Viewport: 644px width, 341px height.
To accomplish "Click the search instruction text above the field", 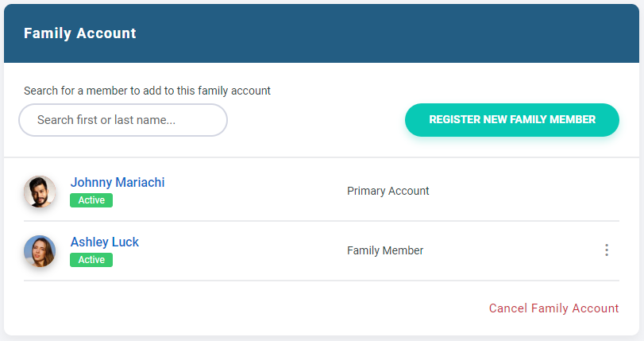I will click(x=147, y=91).
